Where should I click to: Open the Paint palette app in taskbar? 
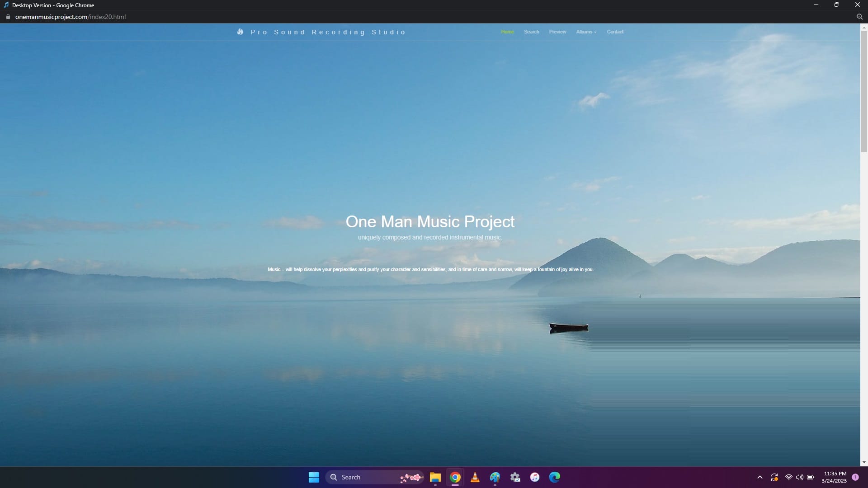pos(495,477)
